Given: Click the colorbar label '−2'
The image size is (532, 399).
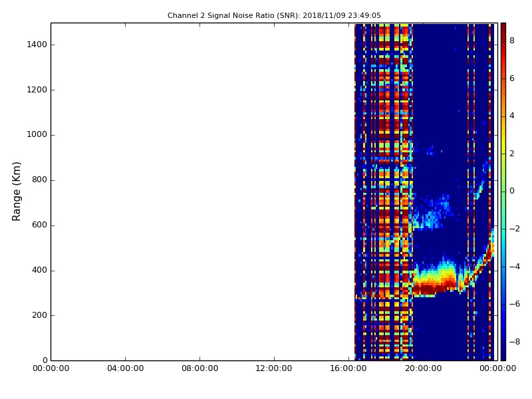Looking at the screenshot, I should coord(515,229).
